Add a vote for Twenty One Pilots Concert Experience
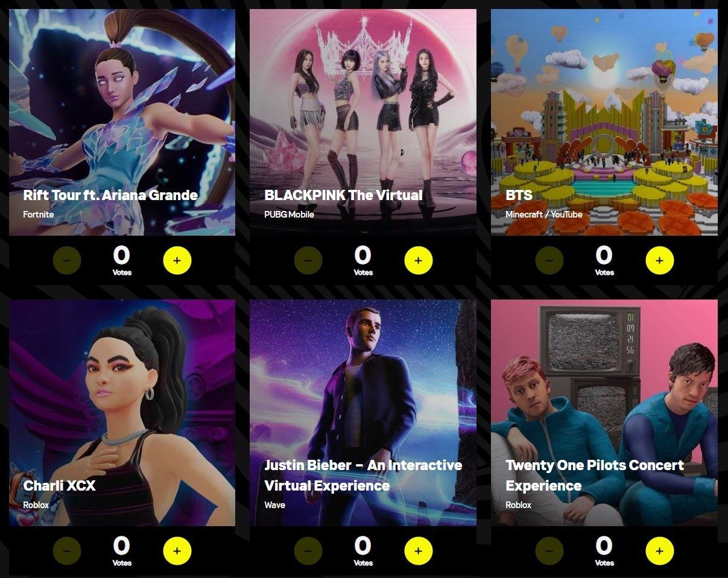The height and width of the screenshot is (578, 728). [659, 551]
